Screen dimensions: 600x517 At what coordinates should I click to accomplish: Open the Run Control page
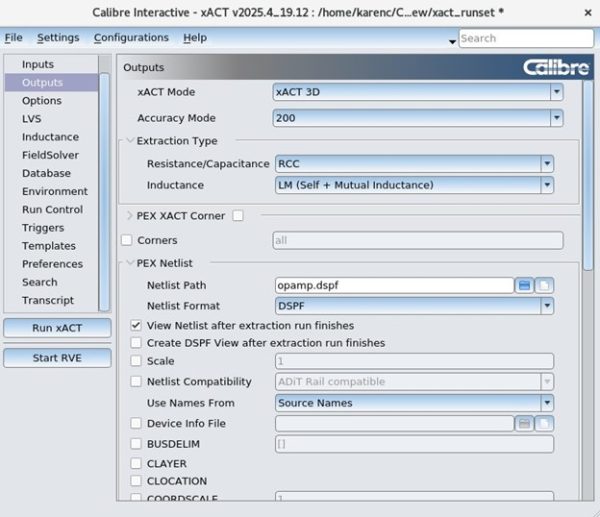[x=52, y=210]
